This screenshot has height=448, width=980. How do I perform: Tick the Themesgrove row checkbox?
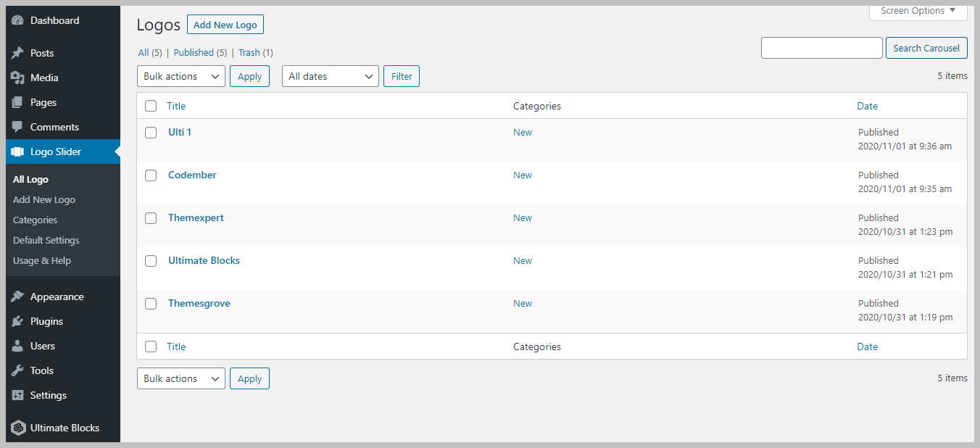[x=151, y=304]
